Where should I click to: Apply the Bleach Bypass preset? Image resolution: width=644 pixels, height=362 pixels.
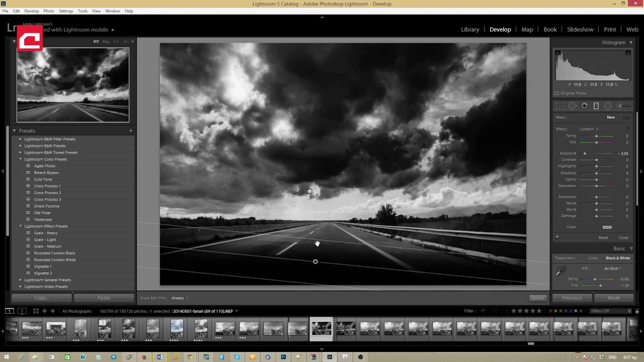click(46, 173)
